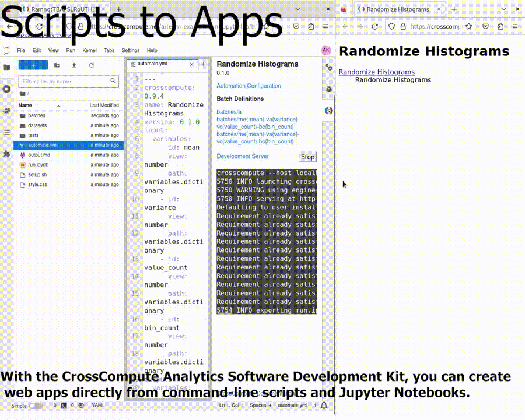Click the notification bell in status bar
Screen dimensions: 525x420
[x=324, y=405]
